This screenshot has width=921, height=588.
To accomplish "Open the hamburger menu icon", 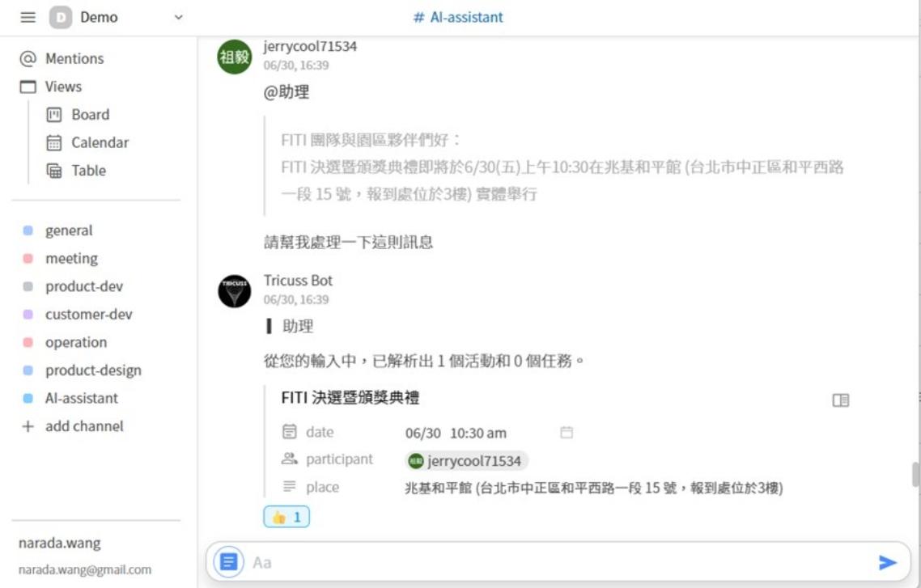I will tap(28, 17).
